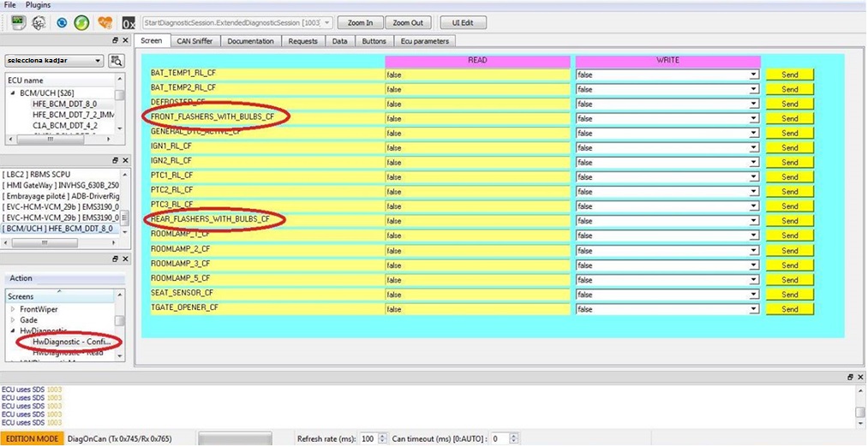Click the progress bar in the status bar
The width and height of the screenshot is (868, 447).
click(236, 438)
